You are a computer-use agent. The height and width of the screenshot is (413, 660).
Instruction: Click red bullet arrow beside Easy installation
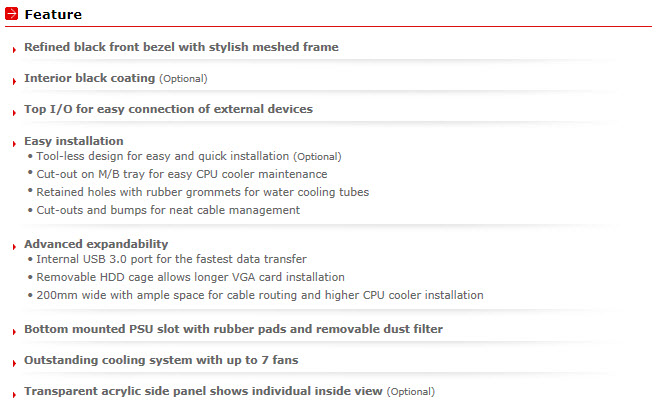click(x=14, y=144)
